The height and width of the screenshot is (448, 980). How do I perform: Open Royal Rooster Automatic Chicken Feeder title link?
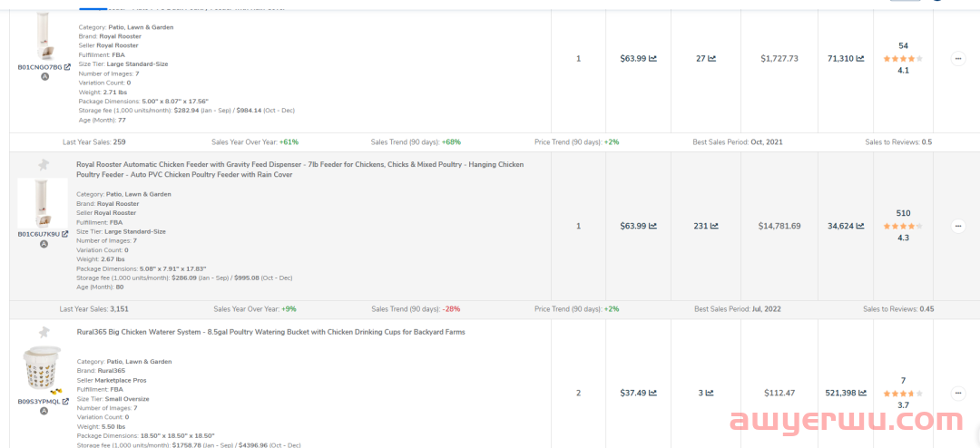(x=299, y=165)
